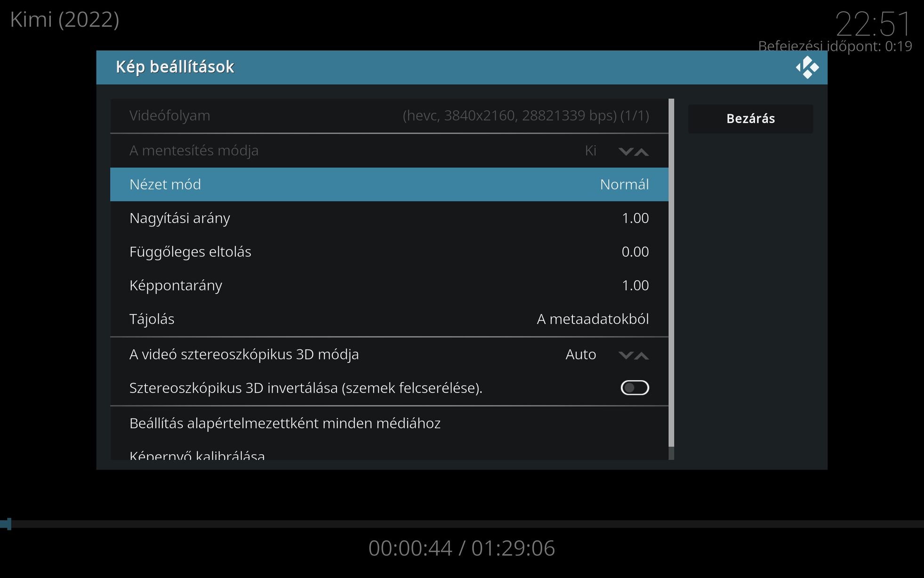Select the Nézet mód row
924x578 pixels.
pyautogui.click(x=389, y=185)
